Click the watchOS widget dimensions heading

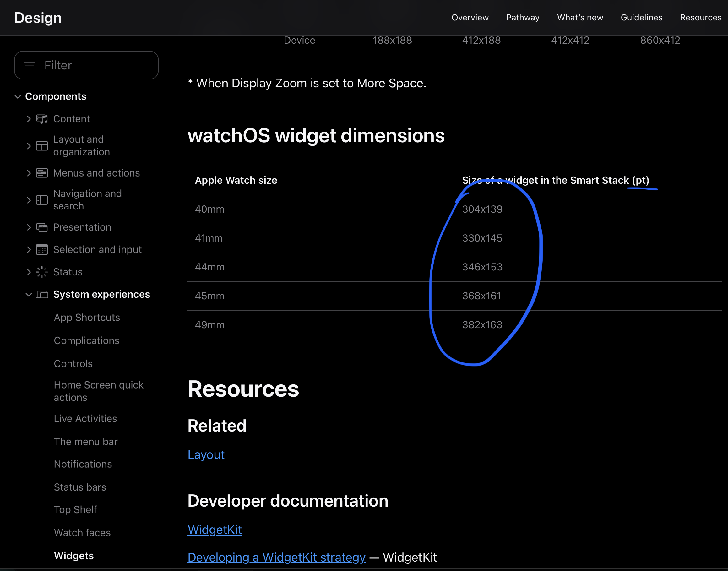pos(316,136)
